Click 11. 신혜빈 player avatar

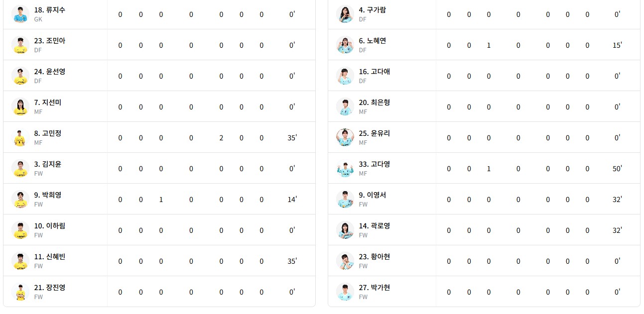[20, 261]
